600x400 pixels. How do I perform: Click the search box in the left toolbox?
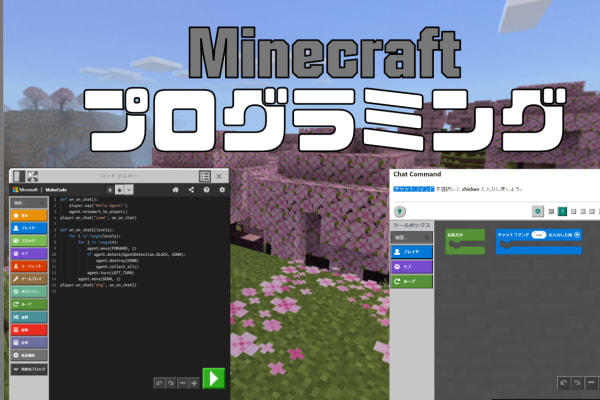click(29, 202)
